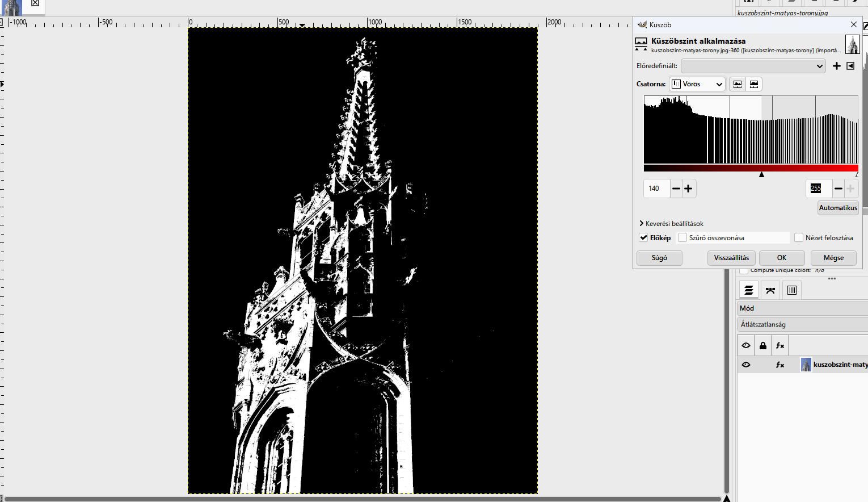Open presets menu arrow icon beside plus
Viewport: 868px width, 502px height.
850,66
